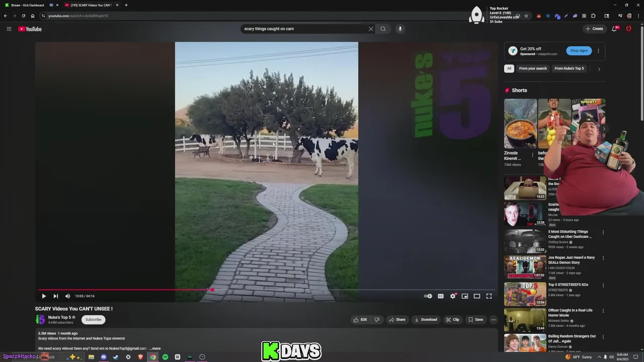
Task: Open the Spotify icon in the taskbar
Action: click(x=165, y=357)
